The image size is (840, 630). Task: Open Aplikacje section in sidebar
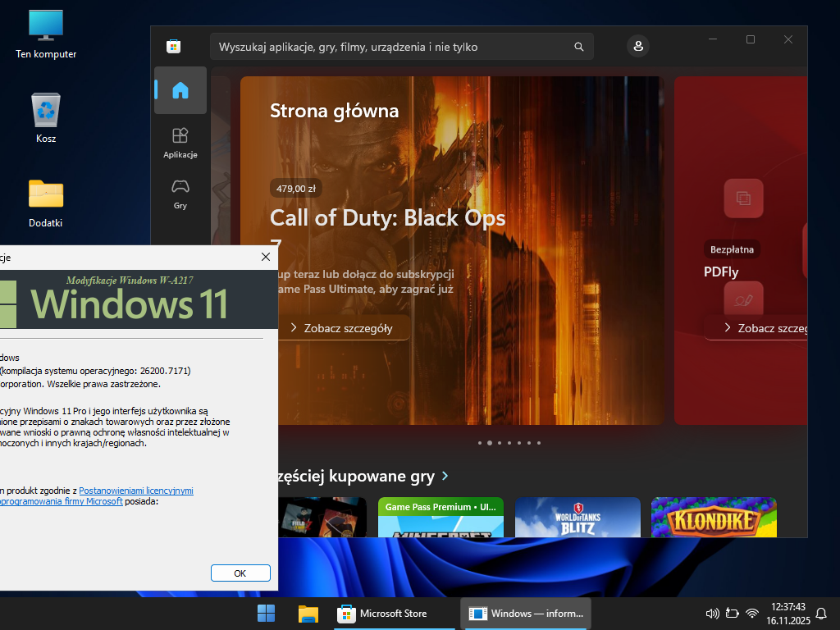[x=180, y=142]
